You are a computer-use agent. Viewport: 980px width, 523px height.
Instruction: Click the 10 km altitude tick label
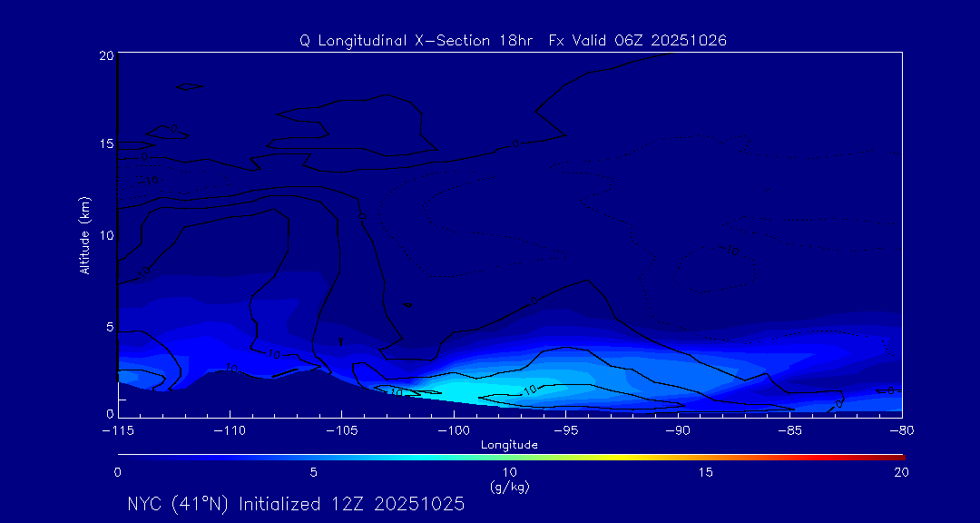tap(105, 235)
